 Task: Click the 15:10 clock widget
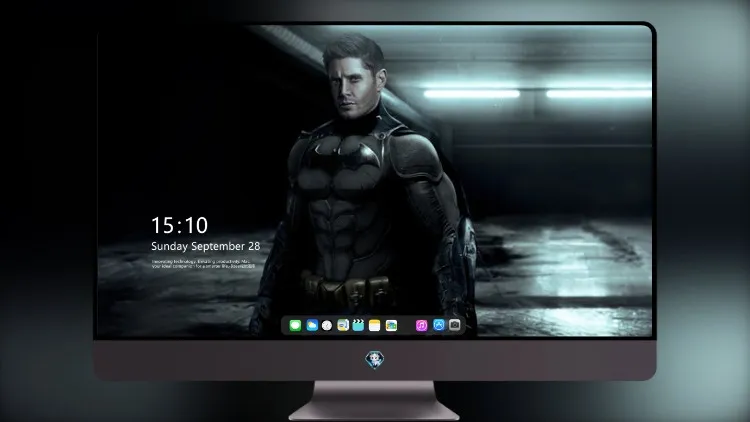(x=179, y=225)
